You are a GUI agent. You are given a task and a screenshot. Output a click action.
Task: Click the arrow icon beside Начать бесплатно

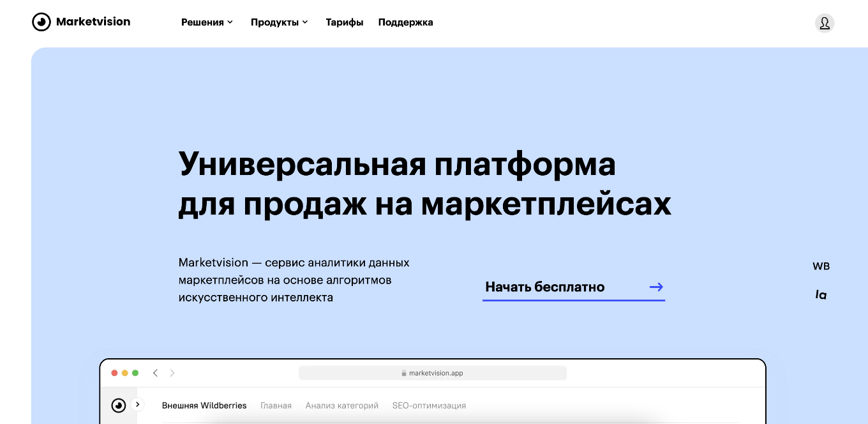tap(656, 287)
